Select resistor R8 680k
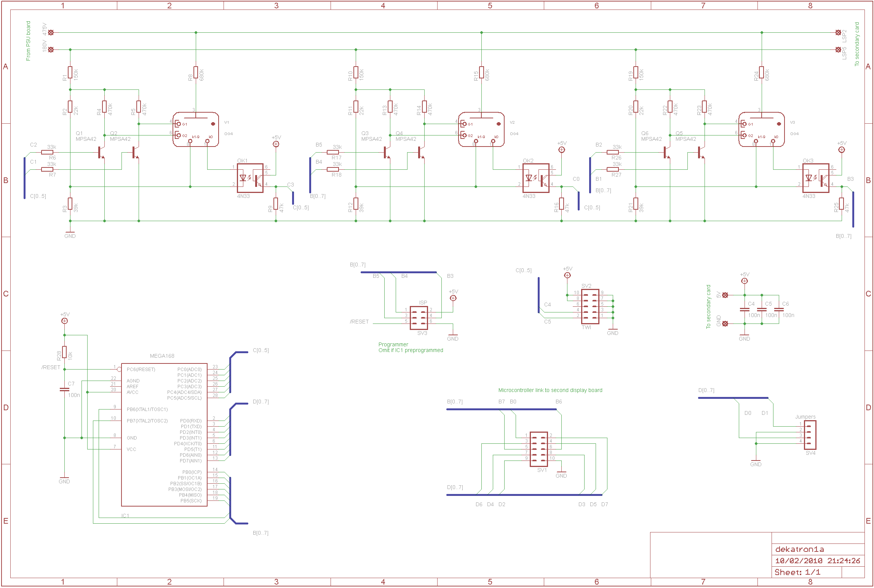Image resolution: width=874 pixels, height=588 pixels. pyautogui.click(x=196, y=72)
